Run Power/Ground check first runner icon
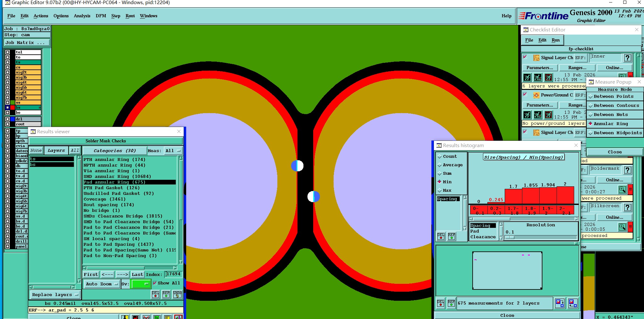This screenshot has height=319, width=644. (x=527, y=115)
